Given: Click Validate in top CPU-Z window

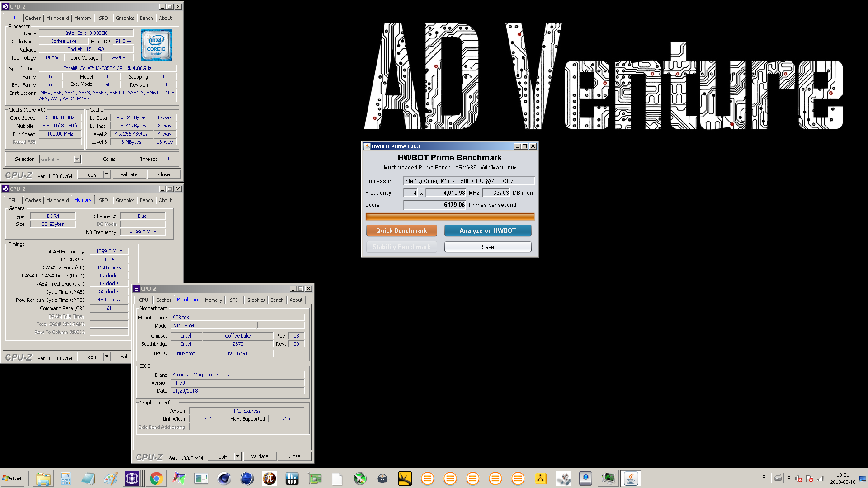Looking at the screenshot, I should tap(129, 174).
